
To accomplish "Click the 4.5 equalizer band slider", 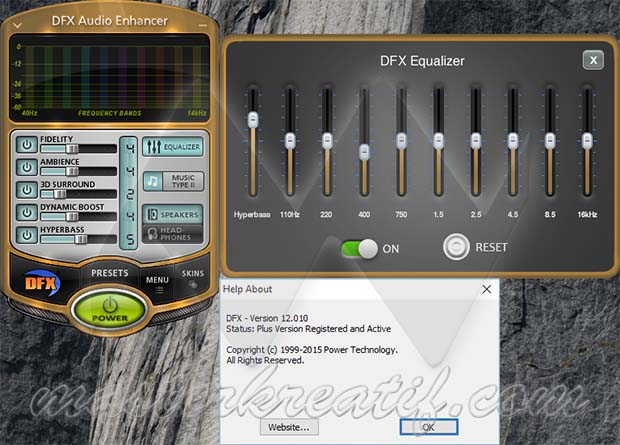I will [x=513, y=141].
